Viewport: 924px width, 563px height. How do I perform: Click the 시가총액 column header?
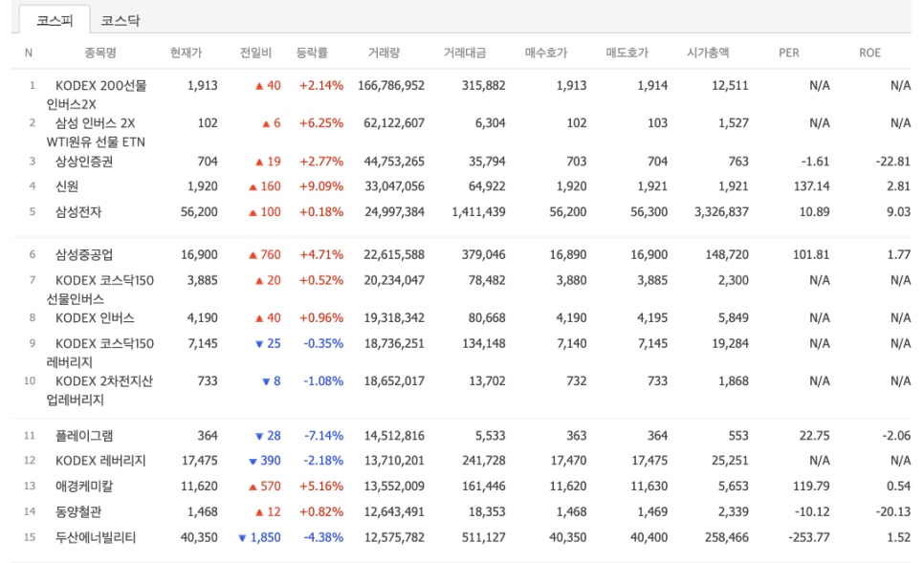pos(708,53)
